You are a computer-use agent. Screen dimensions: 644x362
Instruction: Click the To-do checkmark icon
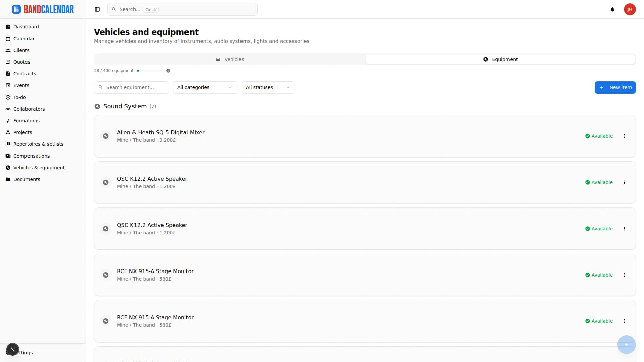(x=8, y=97)
